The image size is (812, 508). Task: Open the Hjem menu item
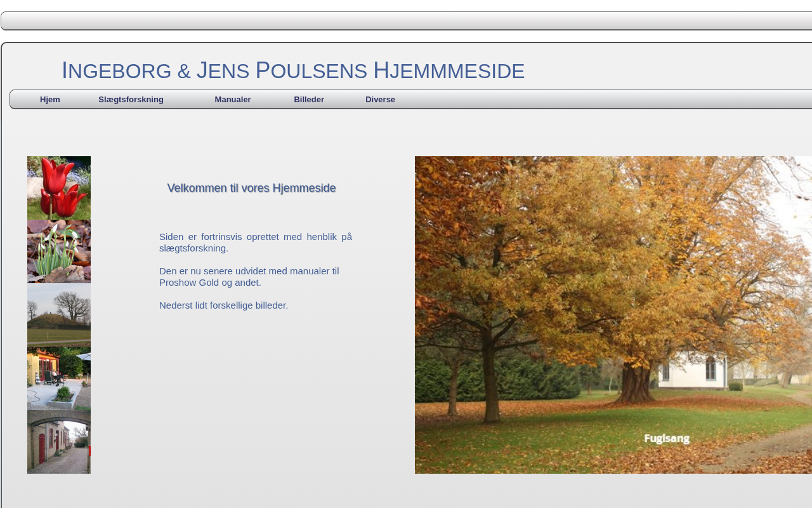(50, 100)
